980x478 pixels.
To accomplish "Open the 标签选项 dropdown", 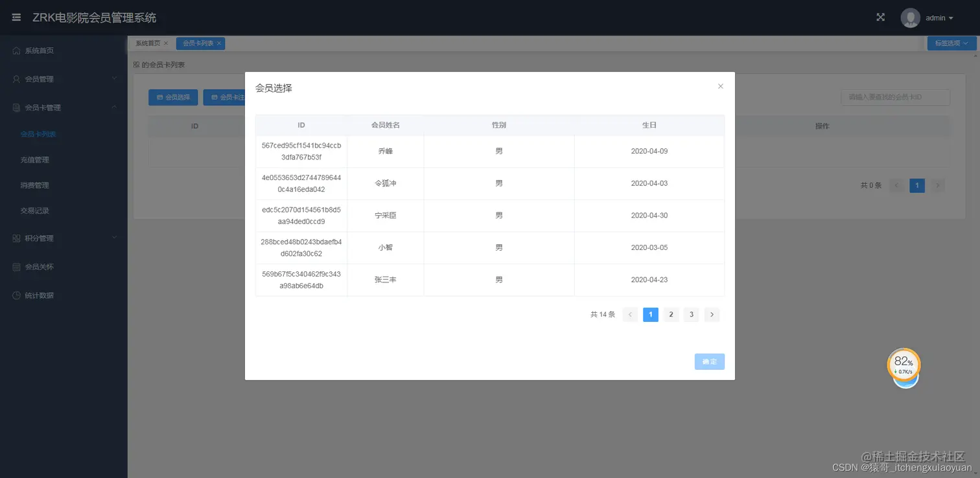I will (x=951, y=43).
